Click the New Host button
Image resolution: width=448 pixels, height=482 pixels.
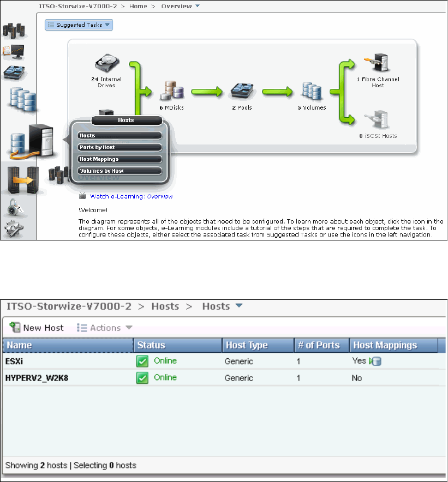click(x=37, y=328)
